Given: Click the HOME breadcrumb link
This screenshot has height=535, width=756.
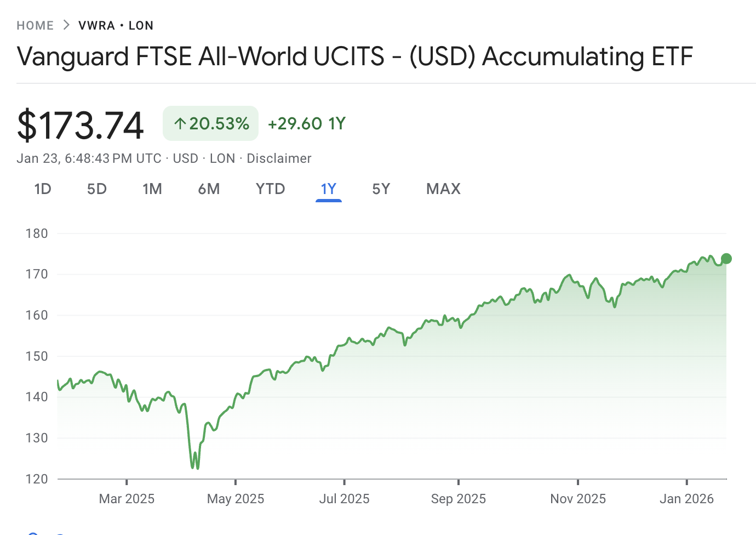Looking at the screenshot, I should [35, 26].
